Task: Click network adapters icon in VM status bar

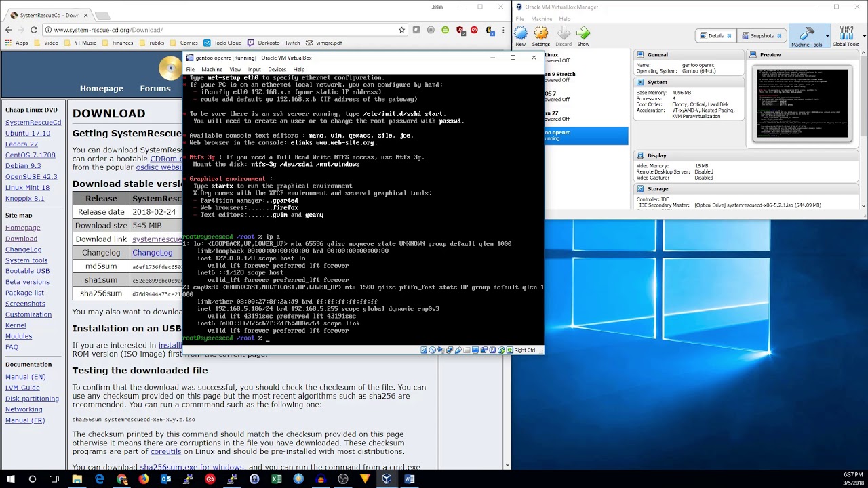Action: (450, 350)
